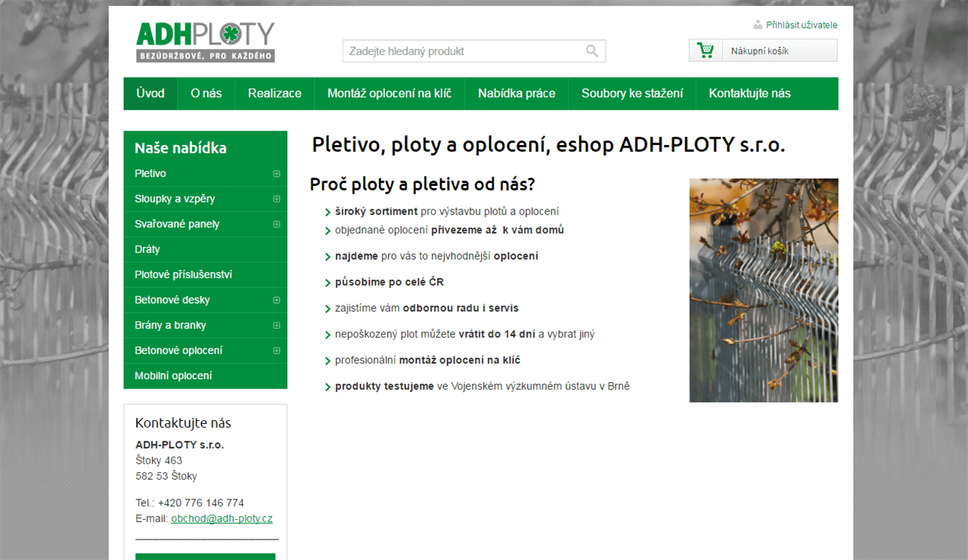Open Nákupní košík button

click(763, 51)
